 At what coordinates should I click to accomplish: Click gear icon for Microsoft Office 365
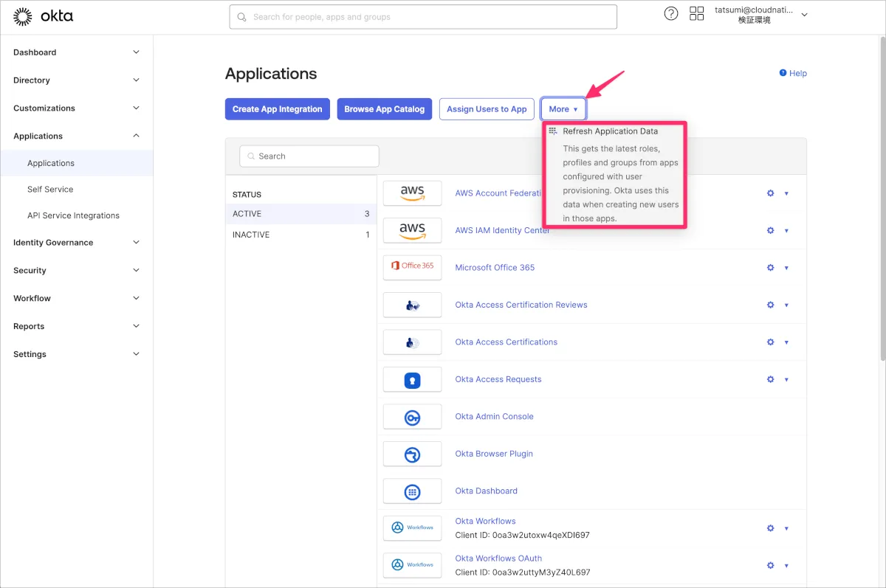[x=770, y=268]
